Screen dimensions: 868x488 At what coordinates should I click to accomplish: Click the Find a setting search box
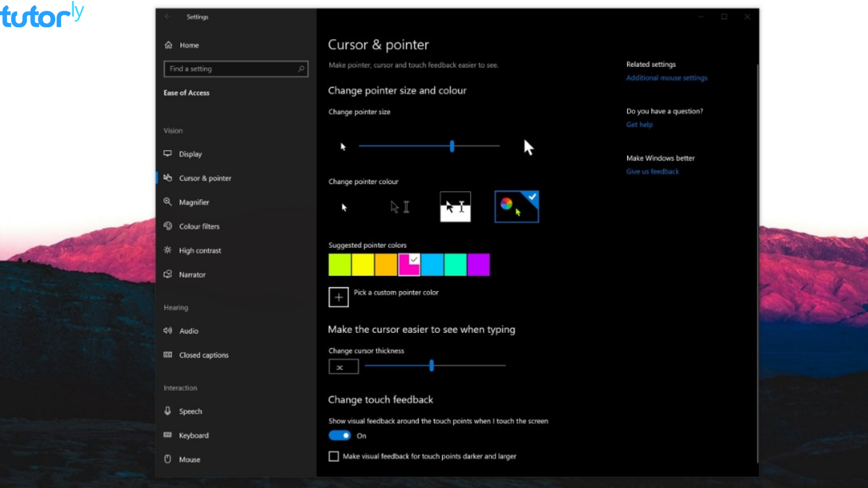(x=236, y=69)
